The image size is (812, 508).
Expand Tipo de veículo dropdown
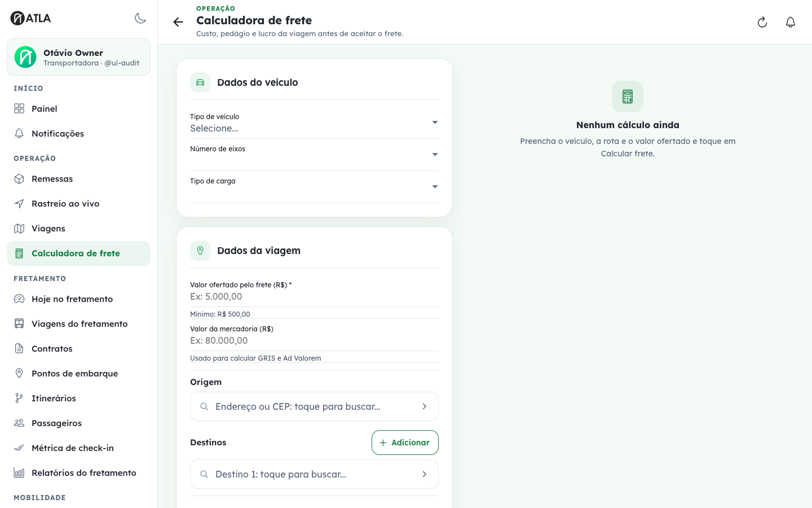(314, 123)
